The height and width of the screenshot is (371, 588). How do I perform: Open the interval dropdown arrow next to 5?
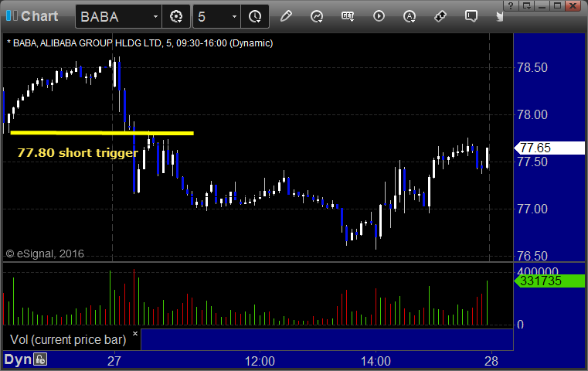234,16
